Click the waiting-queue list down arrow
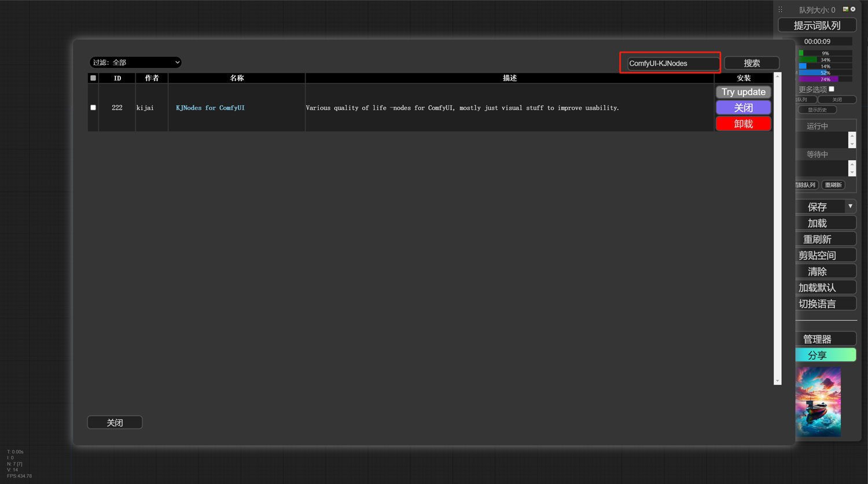868x484 pixels. pyautogui.click(x=852, y=172)
